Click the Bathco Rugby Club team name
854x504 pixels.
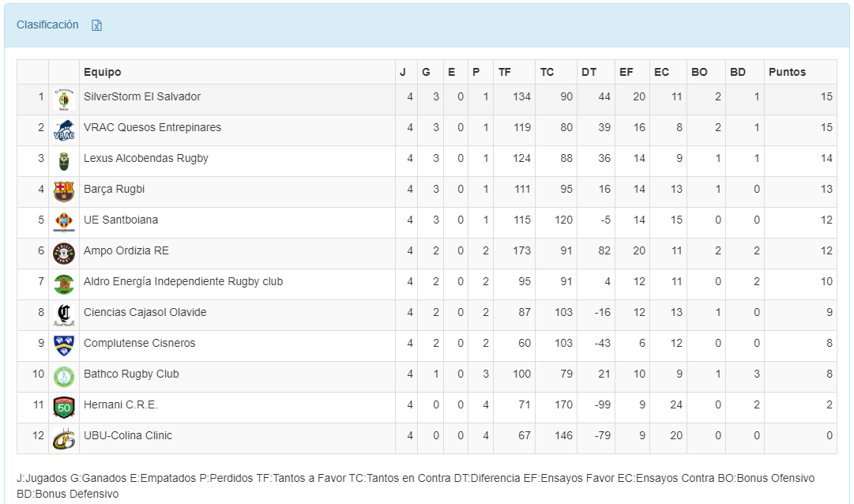tap(131, 374)
